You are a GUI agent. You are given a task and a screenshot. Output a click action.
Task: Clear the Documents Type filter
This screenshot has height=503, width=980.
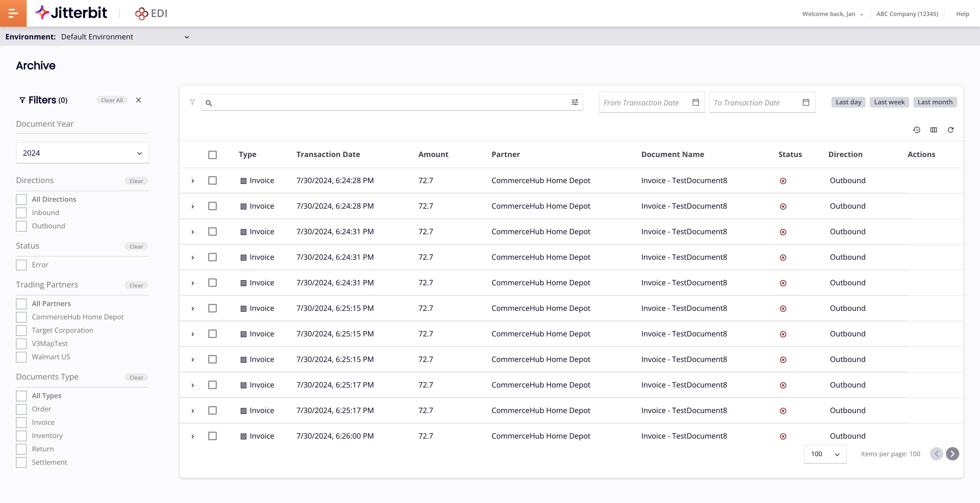pos(136,378)
